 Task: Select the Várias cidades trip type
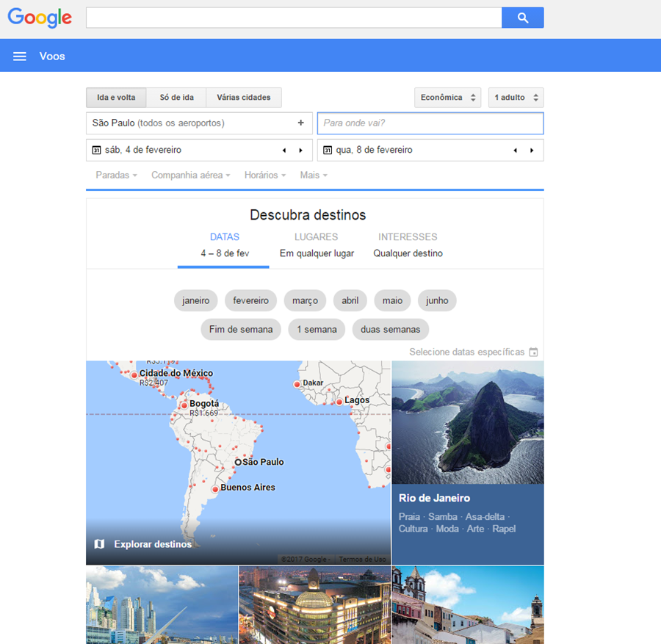tap(244, 98)
